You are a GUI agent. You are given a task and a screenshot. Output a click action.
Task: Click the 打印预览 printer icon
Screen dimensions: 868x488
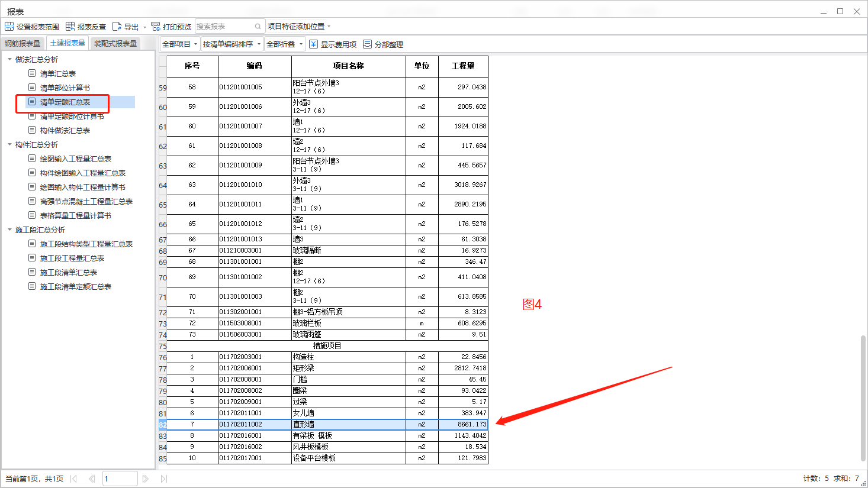pos(156,27)
